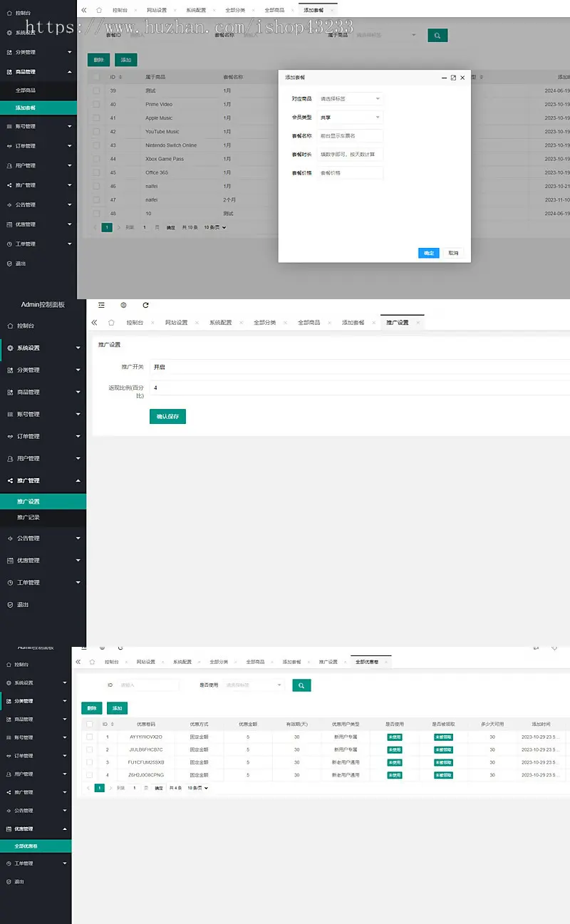
Task: Click the home icon in the 推广设置 page tab bar
Action: click(x=110, y=323)
